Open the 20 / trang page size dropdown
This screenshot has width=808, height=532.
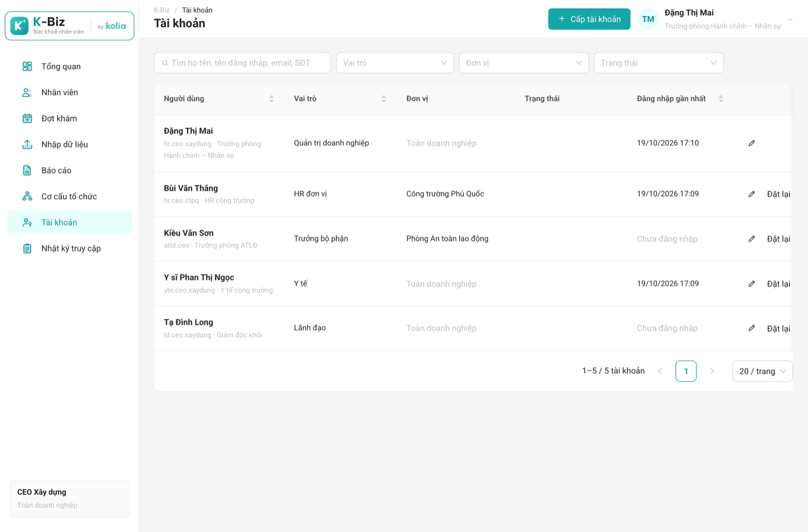pos(762,371)
